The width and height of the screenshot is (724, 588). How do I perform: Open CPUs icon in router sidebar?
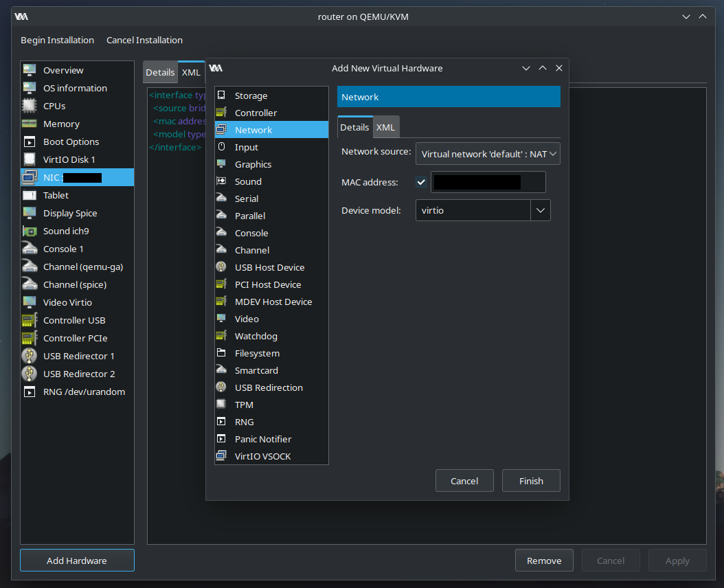(30, 106)
